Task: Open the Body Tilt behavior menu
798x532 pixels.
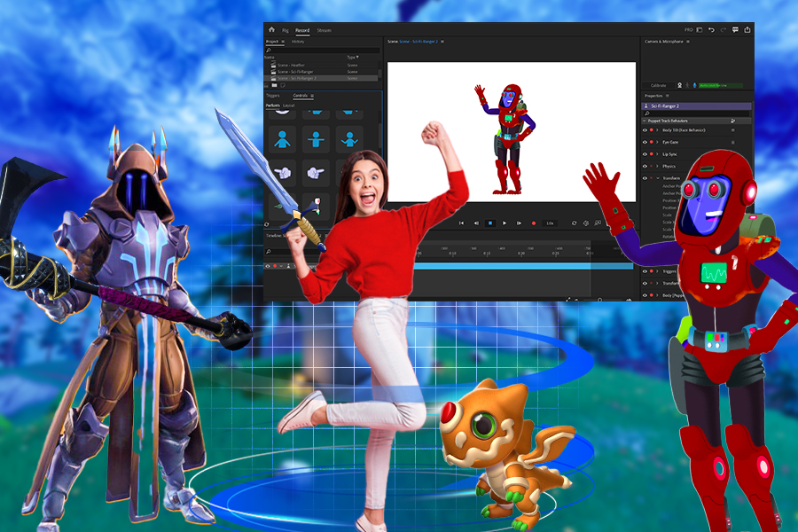Action: pos(733,130)
